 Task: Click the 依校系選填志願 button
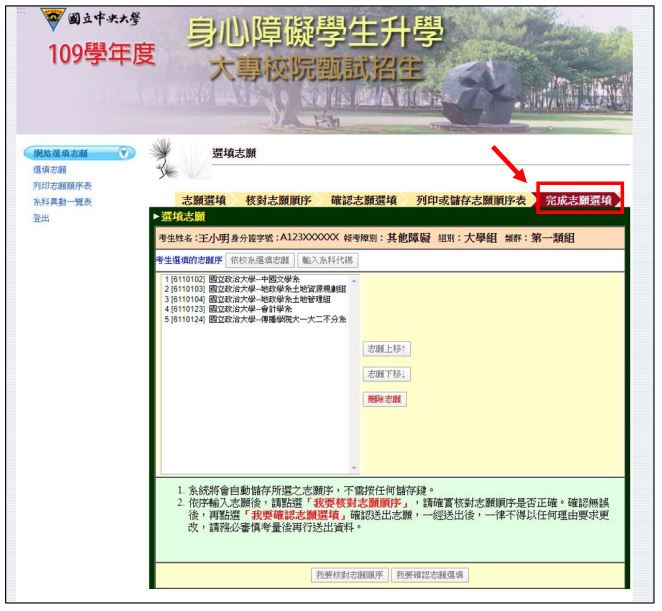(x=260, y=261)
